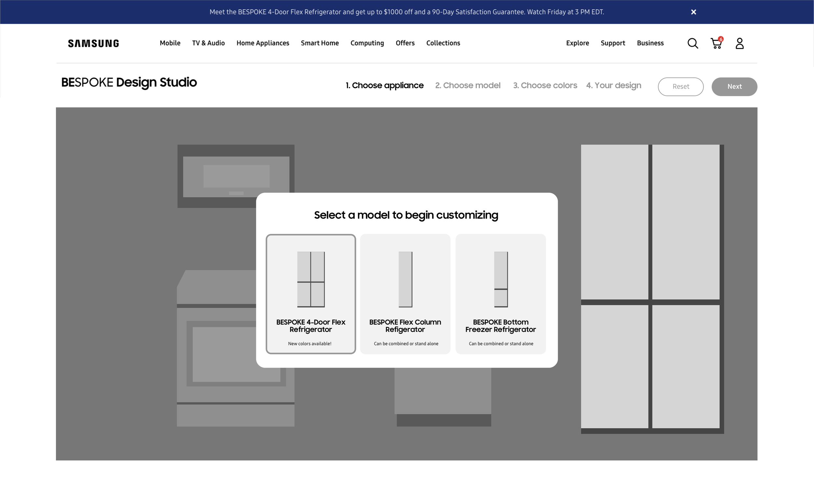Go to step 3 Choose colors
Viewport: 814px width, 504px height.
click(x=545, y=85)
